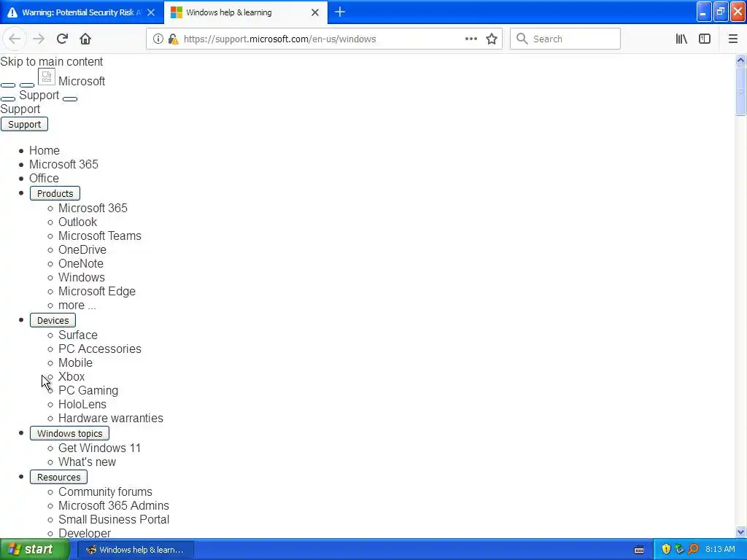
Task: Open the OneNote link
Action: point(80,263)
